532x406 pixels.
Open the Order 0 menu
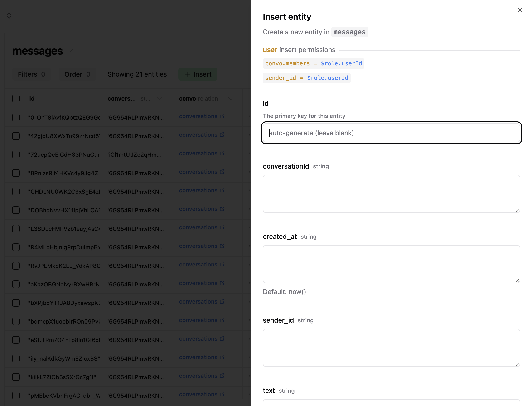click(x=77, y=74)
